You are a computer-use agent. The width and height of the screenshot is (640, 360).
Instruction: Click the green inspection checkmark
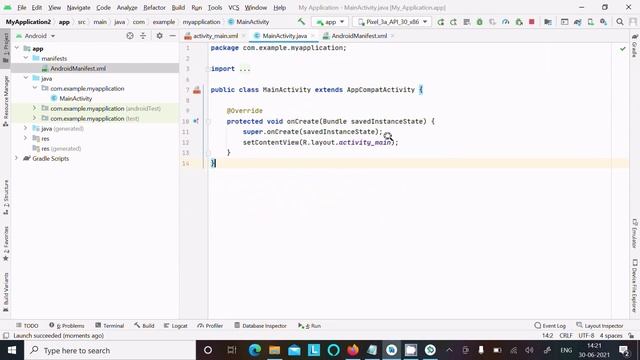point(622,49)
